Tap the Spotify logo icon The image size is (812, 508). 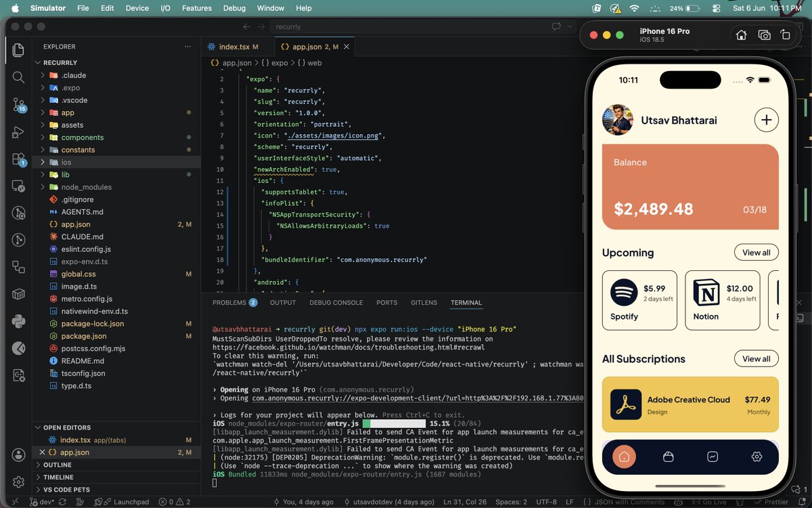pos(624,293)
